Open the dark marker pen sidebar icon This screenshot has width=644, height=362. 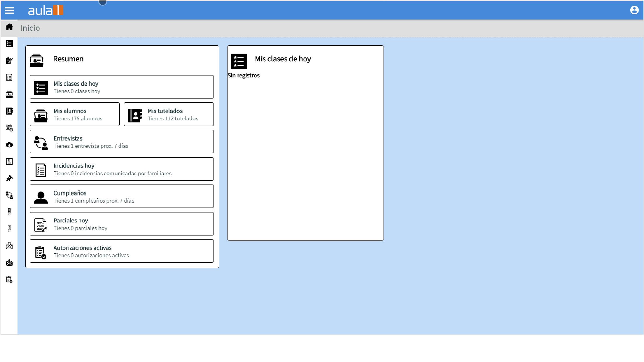pyautogui.click(x=9, y=212)
